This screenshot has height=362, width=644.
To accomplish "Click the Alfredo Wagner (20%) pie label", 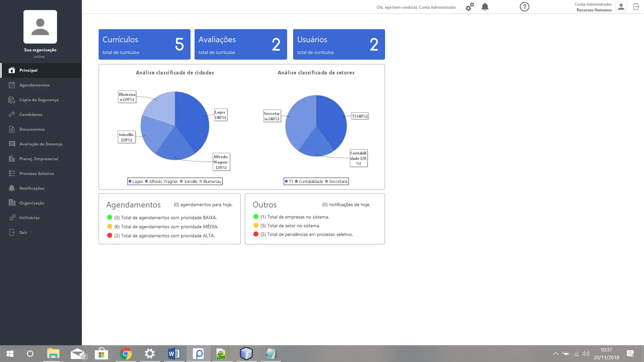I will click(221, 162).
